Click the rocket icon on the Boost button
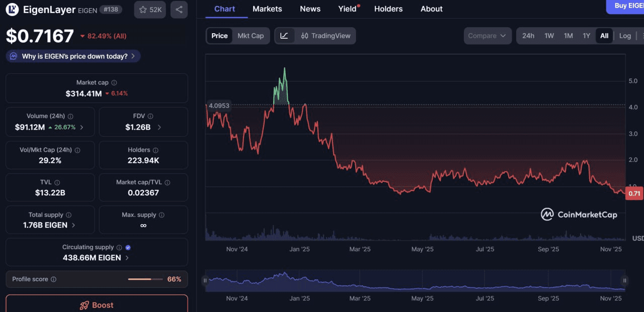Viewport: 644px width, 312px height. click(x=84, y=305)
